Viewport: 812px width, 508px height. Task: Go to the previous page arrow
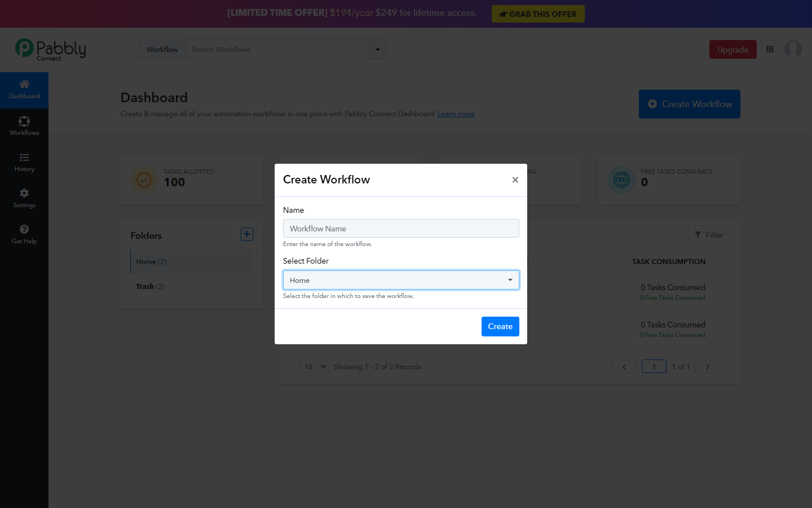pos(624,366)
